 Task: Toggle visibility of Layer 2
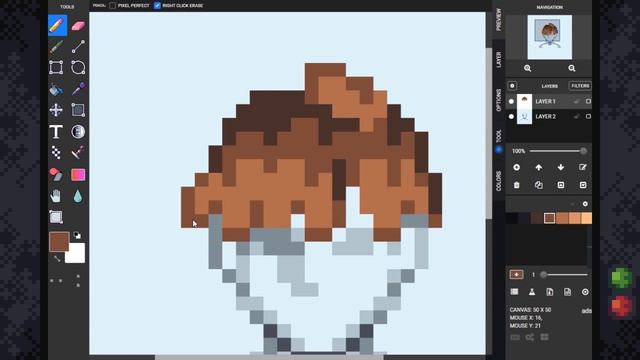pyautogui.click(x=511, y=116)
